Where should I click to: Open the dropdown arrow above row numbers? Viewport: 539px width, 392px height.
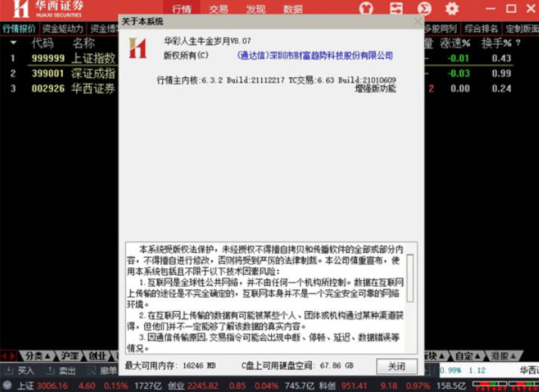coord(14,43)
